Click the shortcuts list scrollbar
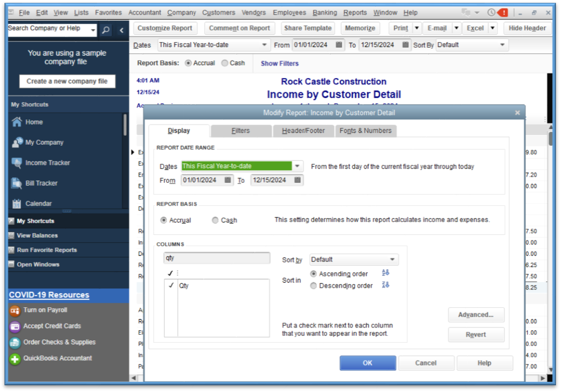The height and width of the screenshot is (392, 561). (125, 124)
